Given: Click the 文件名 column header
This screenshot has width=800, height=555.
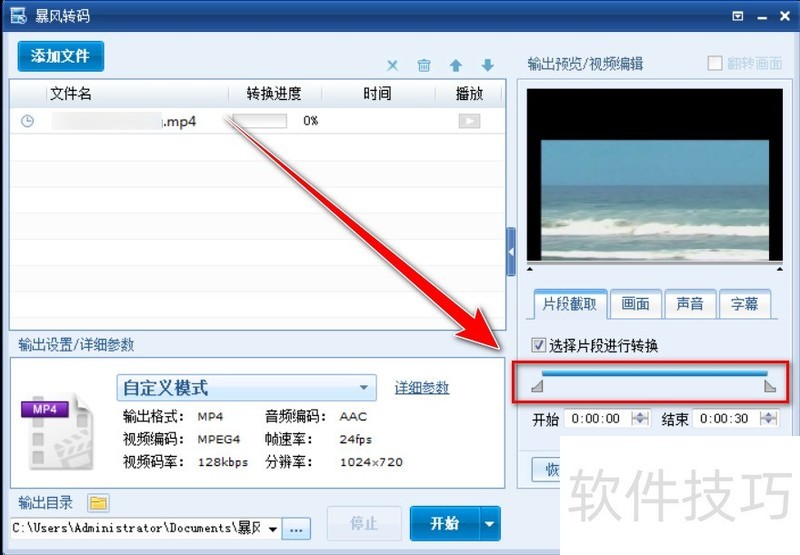Looking at the screenshot, I should tap(70, 93).
